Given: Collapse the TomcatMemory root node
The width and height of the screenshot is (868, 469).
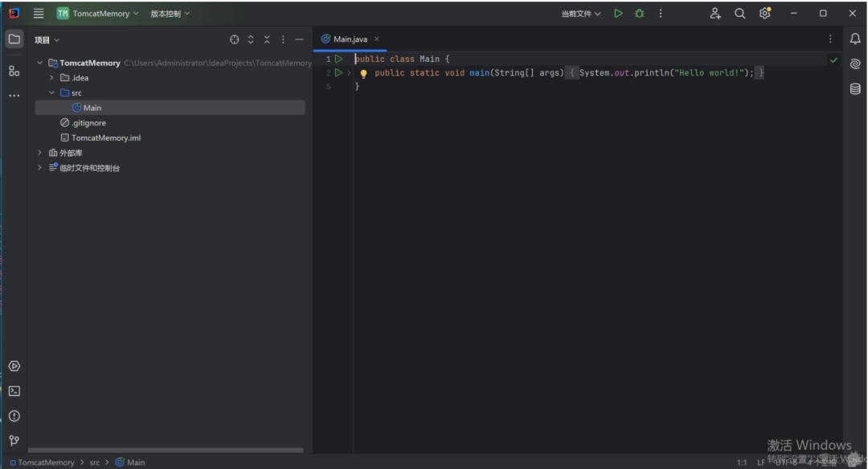Looking at the screenshot, I should tap(40, 63).
